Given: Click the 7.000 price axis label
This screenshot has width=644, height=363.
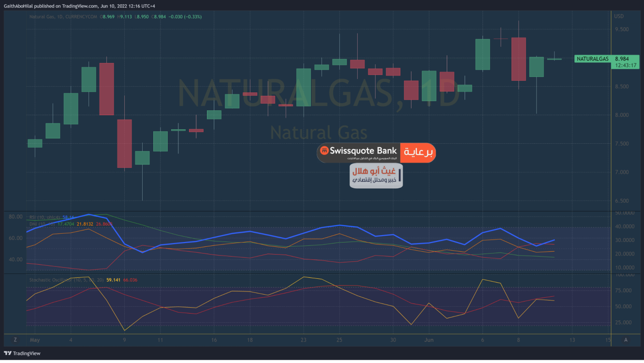Looking at the screenshot, I should [x=621, y=172].
